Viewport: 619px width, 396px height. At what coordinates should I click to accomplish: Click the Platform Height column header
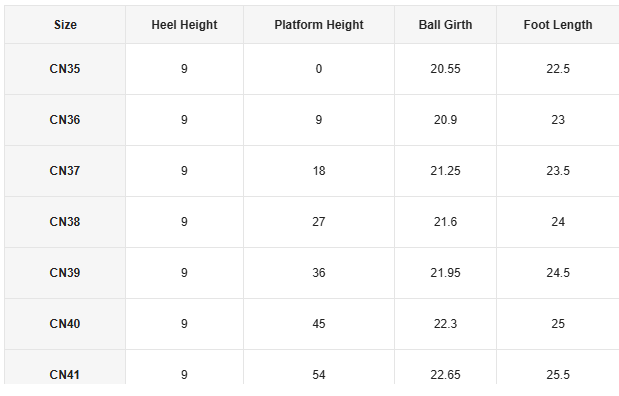319,24
